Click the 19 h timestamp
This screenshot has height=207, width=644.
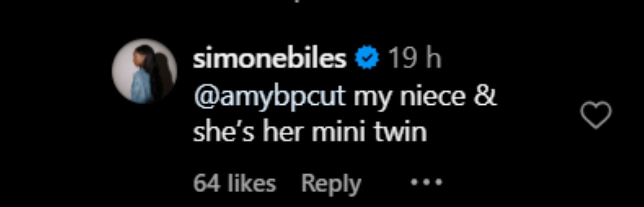[414, 58]
